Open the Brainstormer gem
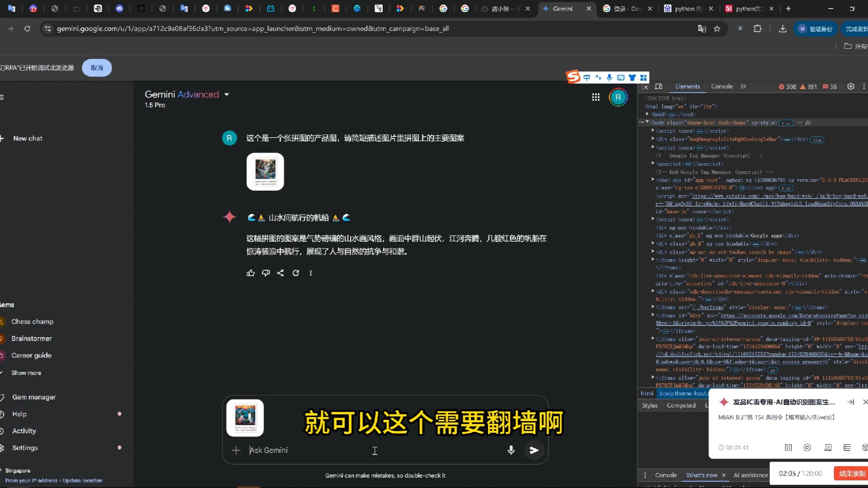 [31, 338]
